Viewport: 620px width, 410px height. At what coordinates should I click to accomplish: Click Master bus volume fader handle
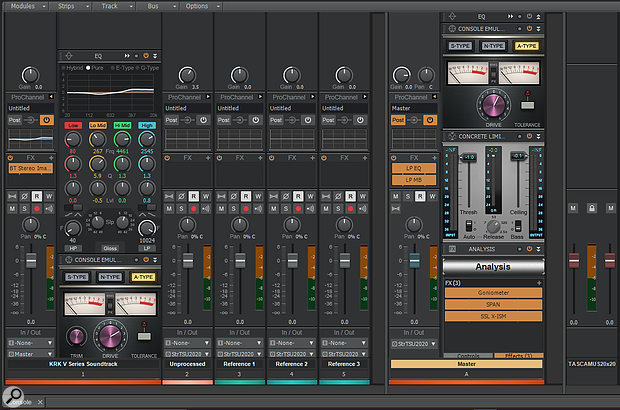tap(414, 261)
